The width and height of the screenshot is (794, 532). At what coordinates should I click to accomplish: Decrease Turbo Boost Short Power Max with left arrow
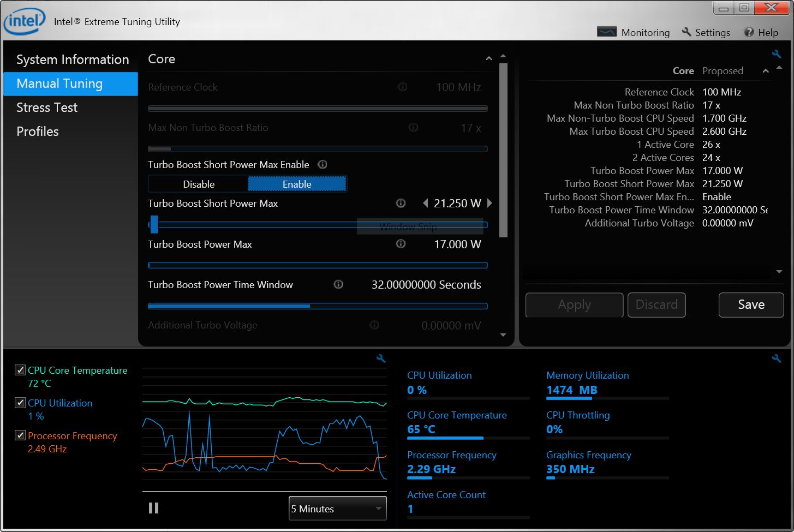425,203
